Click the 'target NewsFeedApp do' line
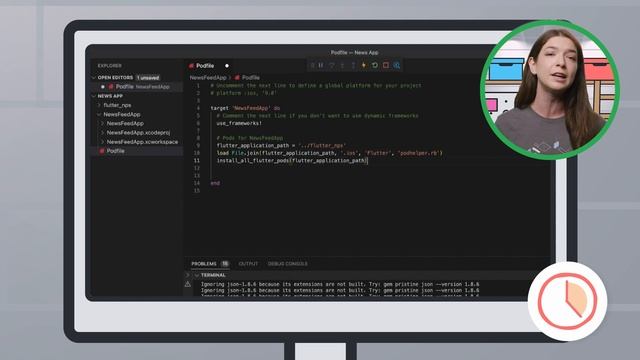Screen dimensions: 640x360 [245, 108]
